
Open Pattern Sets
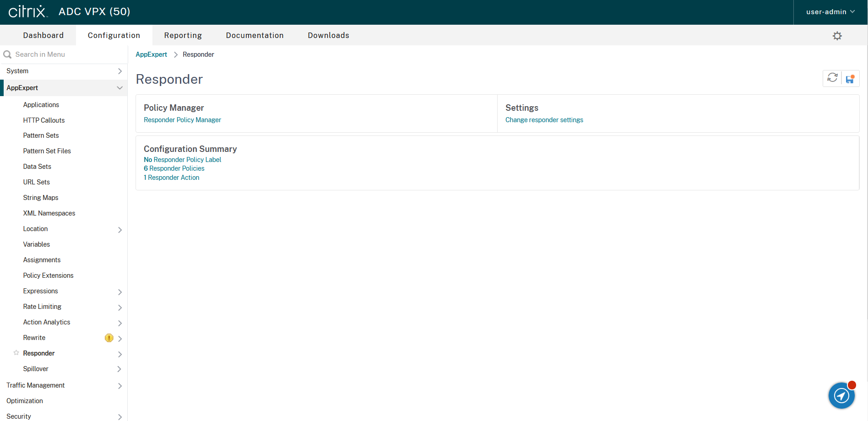point(41,135)
